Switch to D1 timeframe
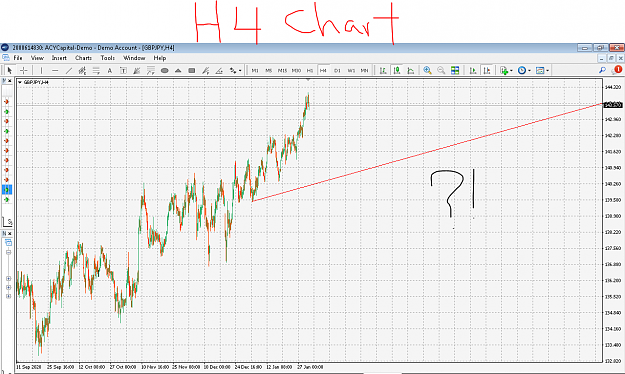 click(337, 71)
